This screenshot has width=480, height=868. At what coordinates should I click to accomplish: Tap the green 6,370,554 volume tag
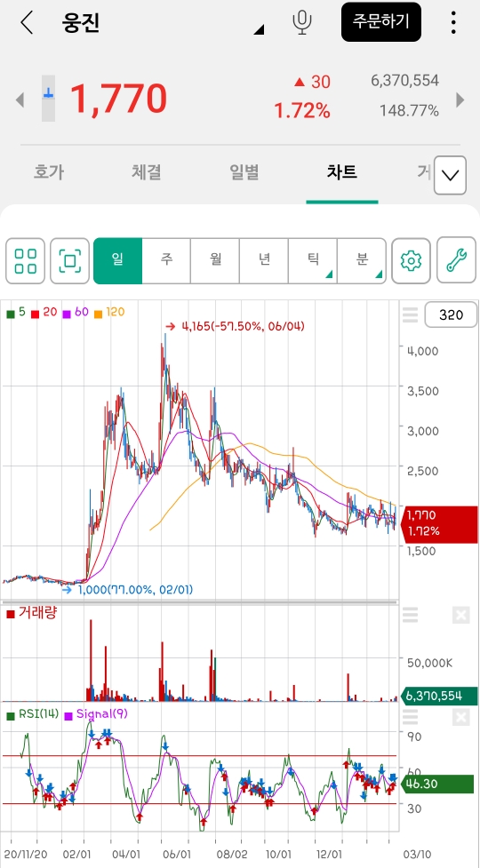click(441, 696)
